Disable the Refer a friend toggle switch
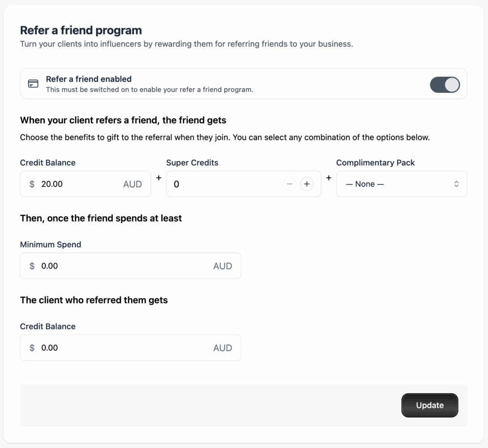The image size is (488, 448). tap(445, 85)
